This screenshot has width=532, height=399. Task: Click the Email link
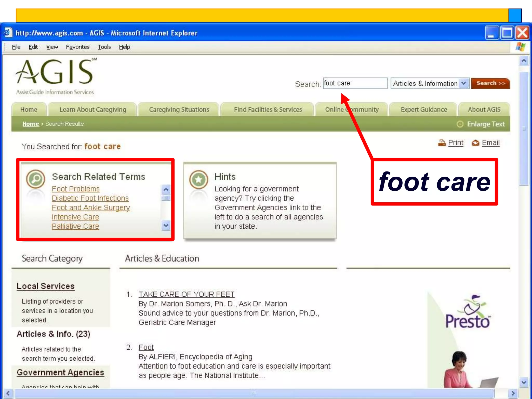[x=491, y=143]
